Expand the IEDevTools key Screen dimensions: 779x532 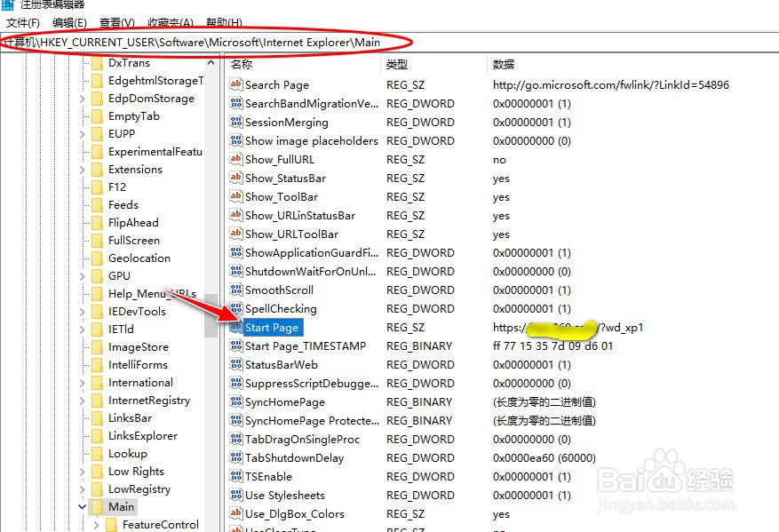click(83, 312)
